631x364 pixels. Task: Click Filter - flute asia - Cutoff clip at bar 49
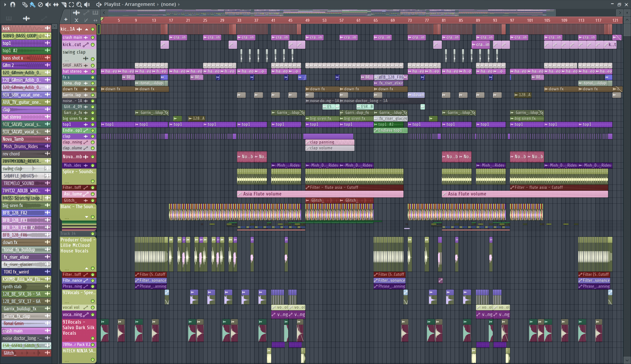click(354, 188)
